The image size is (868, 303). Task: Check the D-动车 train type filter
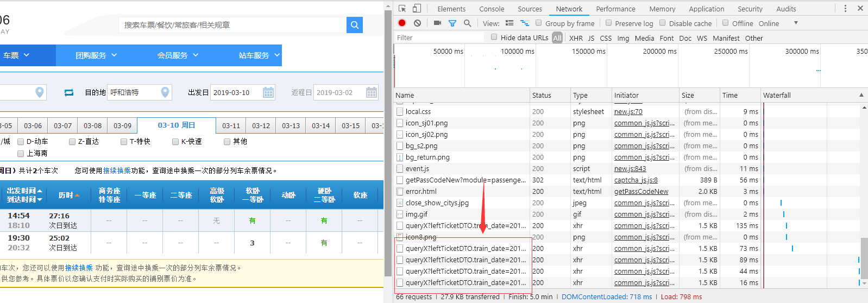[21, 142]
